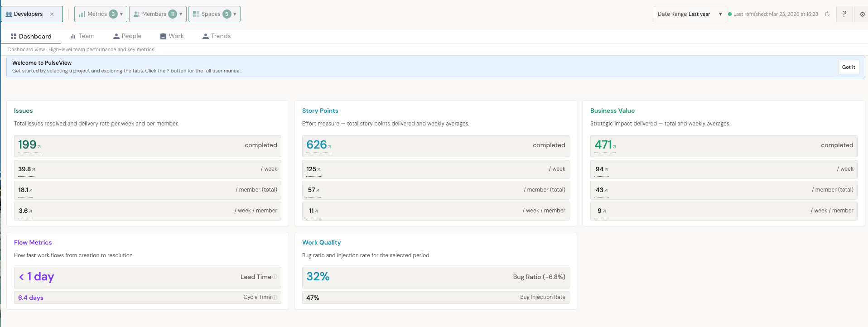Click the Last refreshed timestamp text
868x327 pixels.
coord(776,14)
